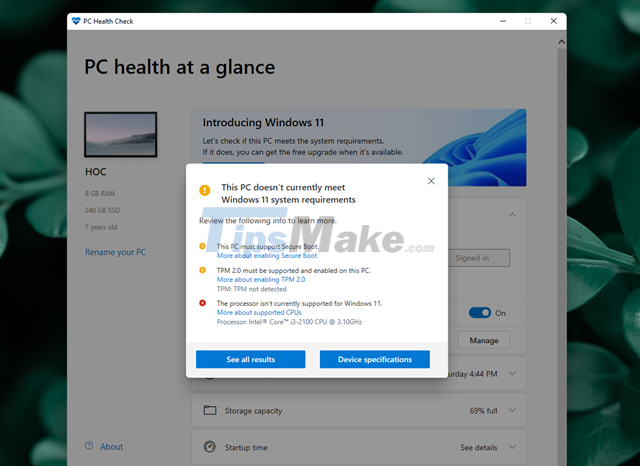Open More about enabling Secure Boot link
640x466 pixels.
pyautogui.click(x=267, y=255)
